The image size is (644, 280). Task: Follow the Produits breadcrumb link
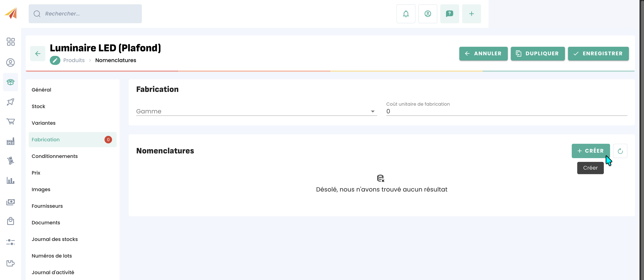(74, 60)
